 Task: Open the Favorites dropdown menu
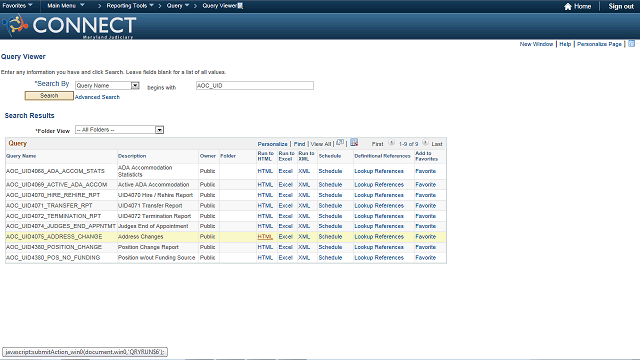[18, 6]
